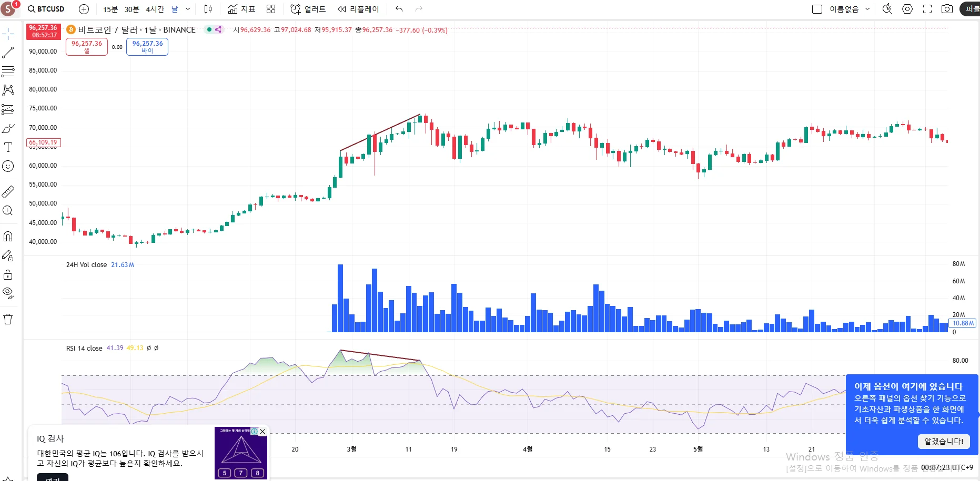Add a compare symbol with the plus icon

(84, 9)
